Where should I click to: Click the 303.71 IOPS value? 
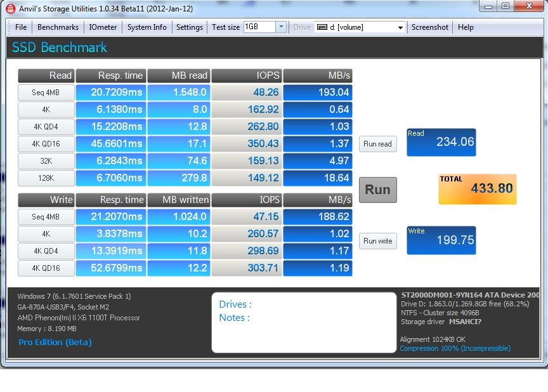[246, 268]
